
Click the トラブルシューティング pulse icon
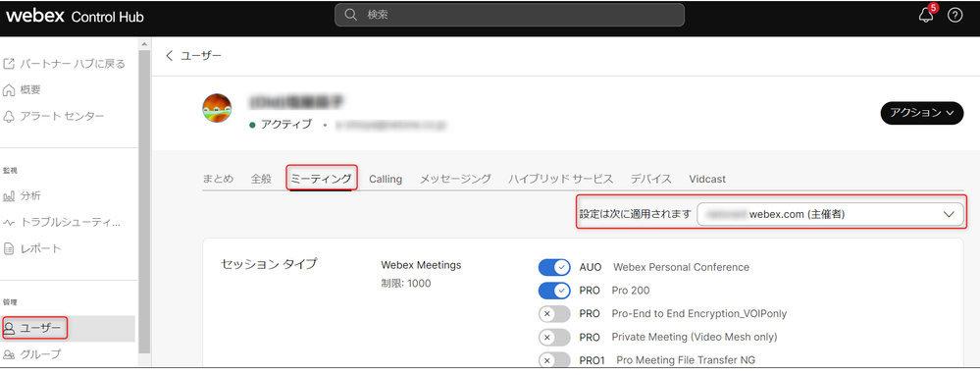coord(9,223)
